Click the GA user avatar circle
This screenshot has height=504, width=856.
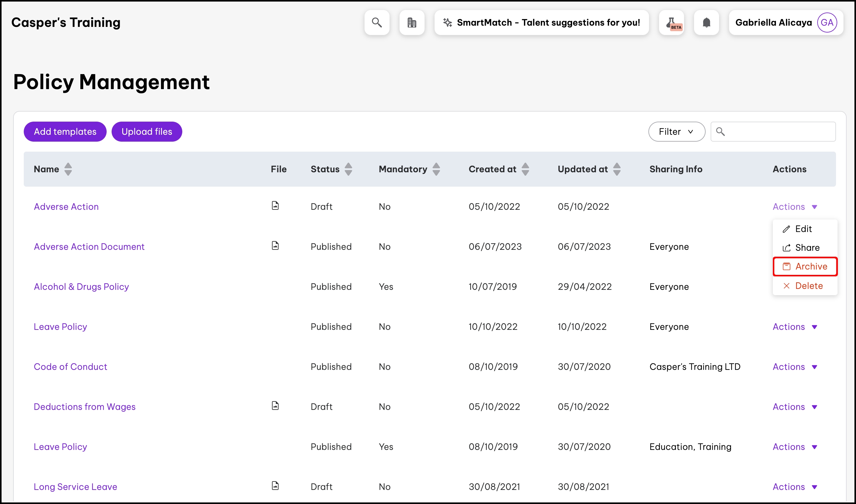pos(826,23)
